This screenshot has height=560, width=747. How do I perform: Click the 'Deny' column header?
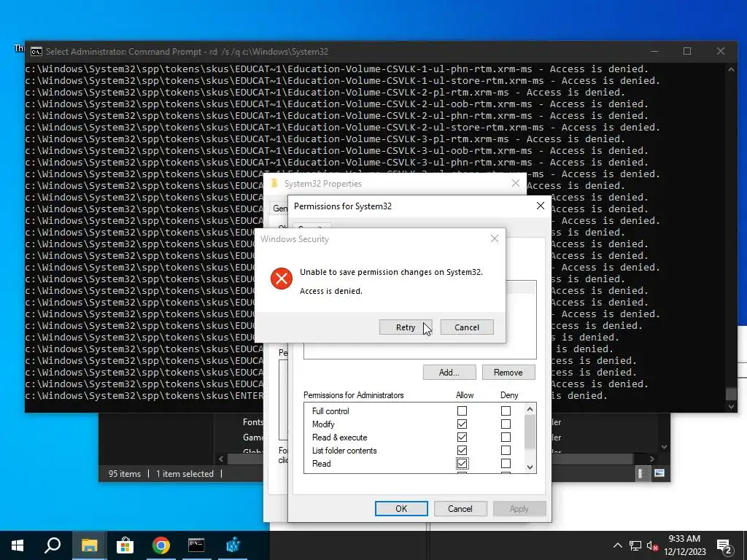pyautogui.click(x=509, y=395)
